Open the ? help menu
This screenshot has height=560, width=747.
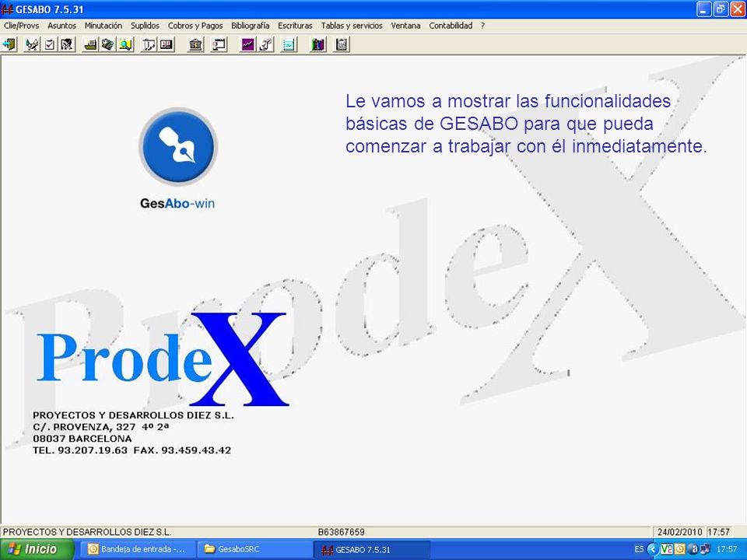(x=482, y=26)
